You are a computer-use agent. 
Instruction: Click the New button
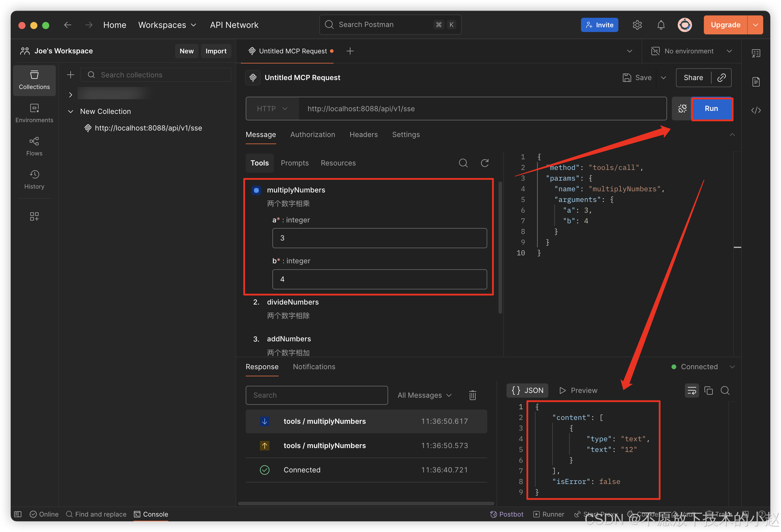(x=187, y=51)
